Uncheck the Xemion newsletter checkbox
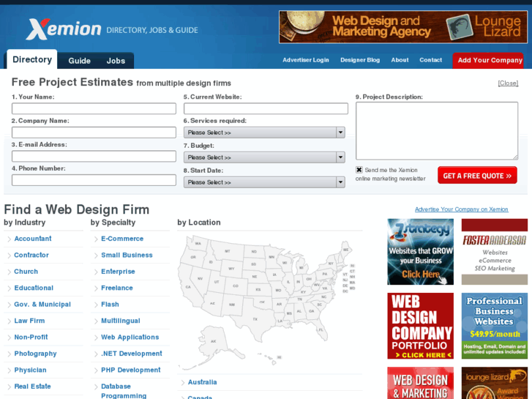 point(359,170)
